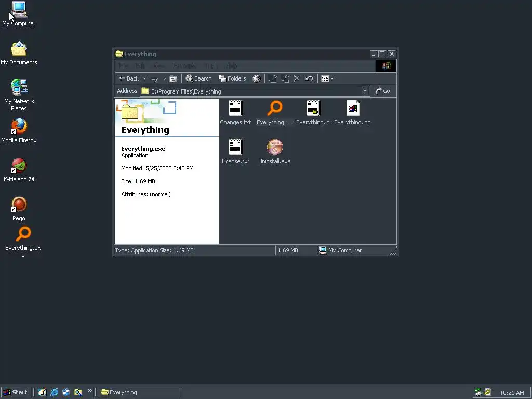The image size is (532, 399).
Task: Click the Delete toolbar icon
Action: [297, 79]
